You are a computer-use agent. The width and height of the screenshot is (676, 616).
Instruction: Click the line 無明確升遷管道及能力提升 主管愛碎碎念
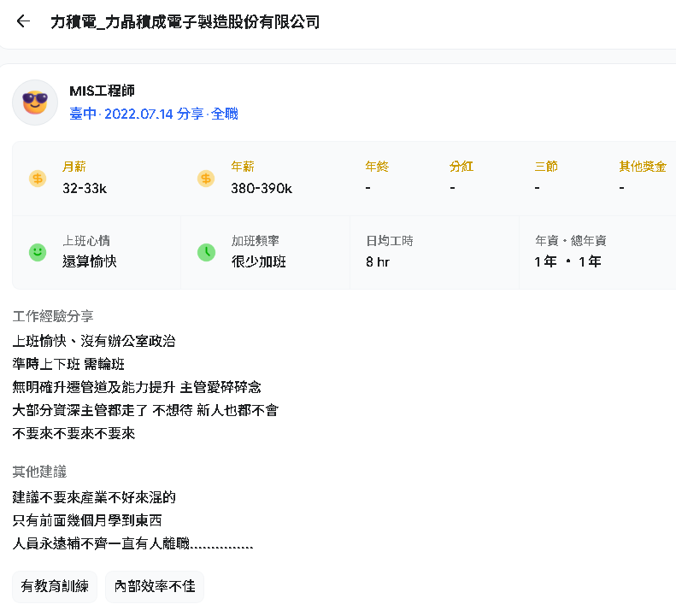(137, 387)
